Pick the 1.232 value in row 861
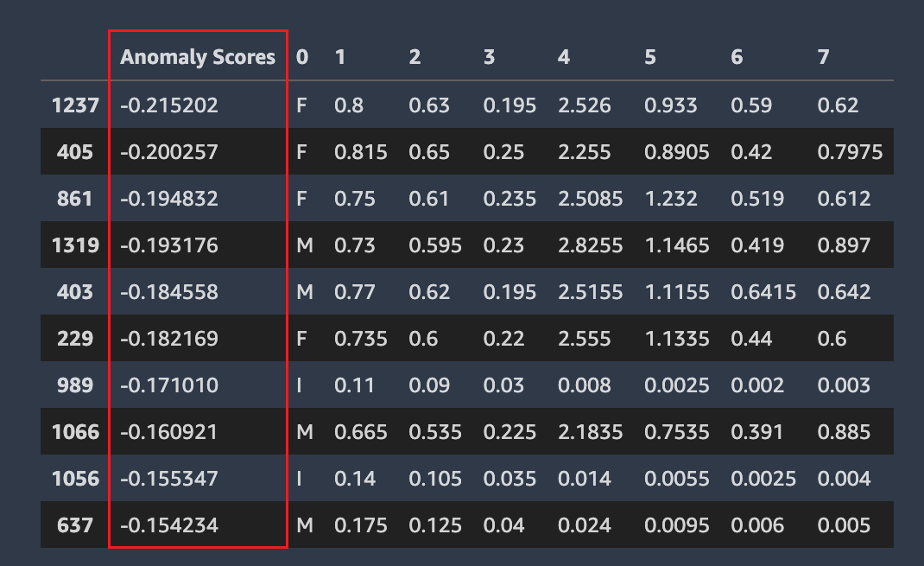This screenshot has width=924, height=566. (x=668, y=199)
